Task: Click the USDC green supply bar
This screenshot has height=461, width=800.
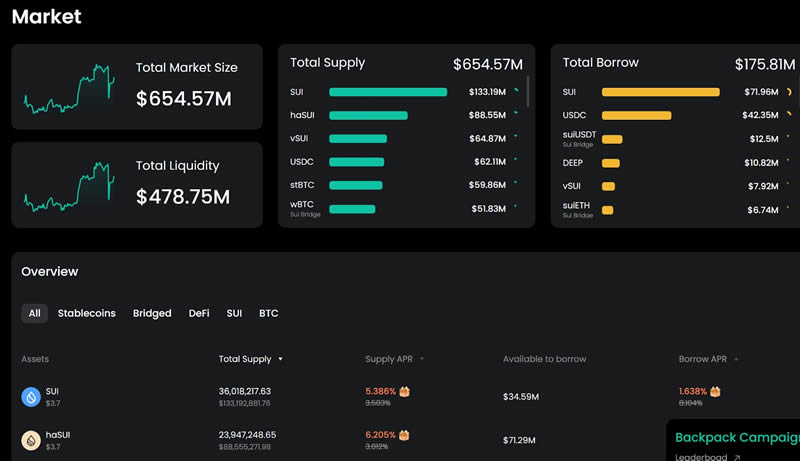Action: pyautogui.click(x=357, y=162)
